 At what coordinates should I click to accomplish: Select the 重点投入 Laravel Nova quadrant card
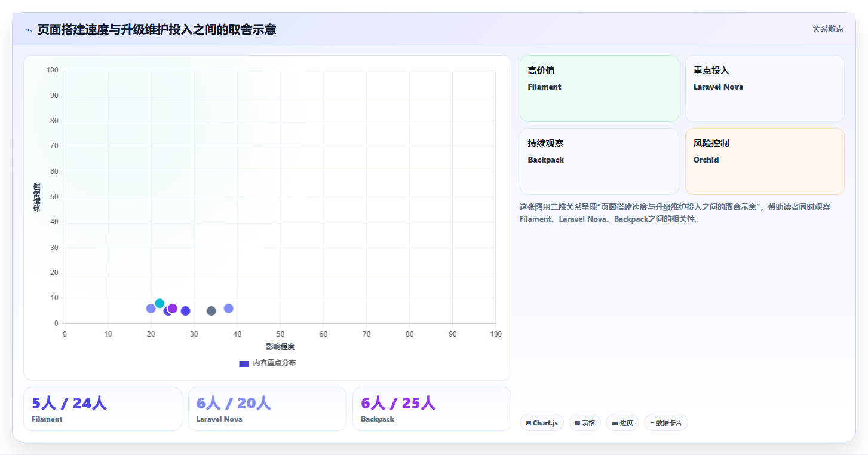pos(765,88)
